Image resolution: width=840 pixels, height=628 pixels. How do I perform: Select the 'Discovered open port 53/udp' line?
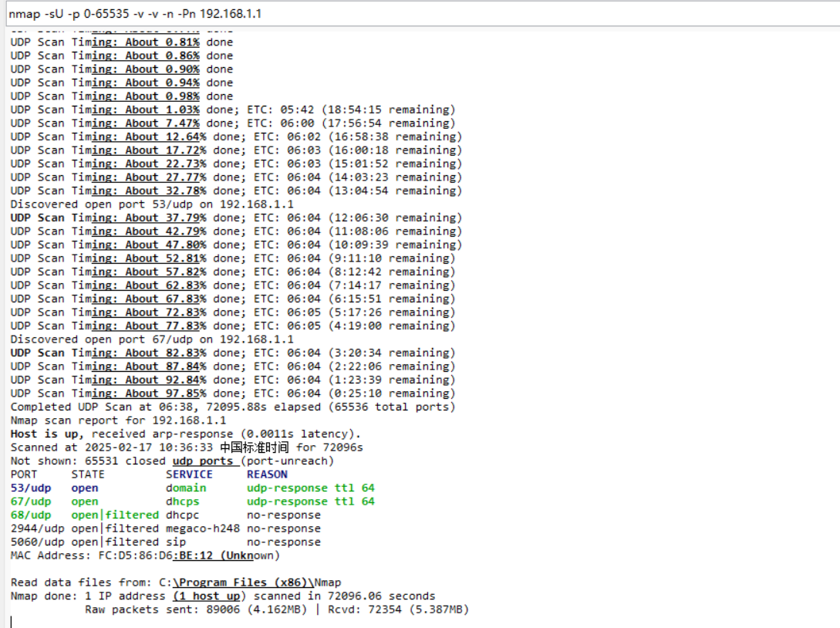click(152, 204)
